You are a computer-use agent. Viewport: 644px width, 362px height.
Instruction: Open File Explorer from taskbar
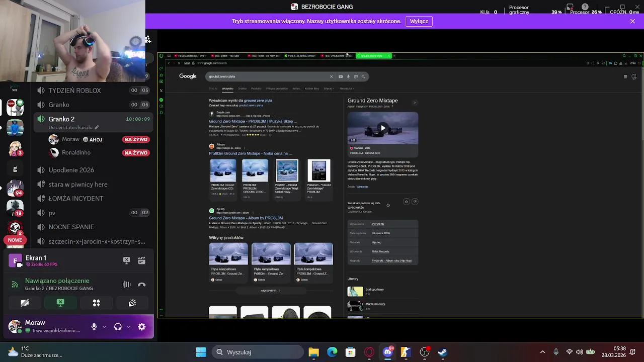313,352
